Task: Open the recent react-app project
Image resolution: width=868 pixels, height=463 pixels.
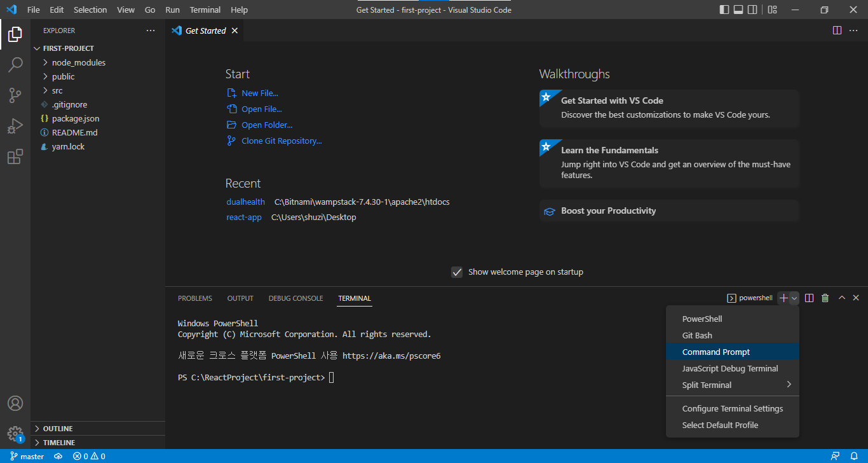Action: [244, 217]
